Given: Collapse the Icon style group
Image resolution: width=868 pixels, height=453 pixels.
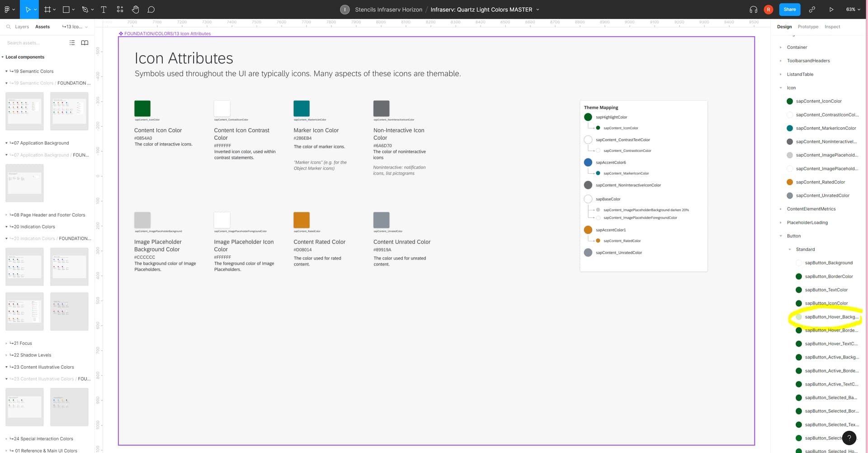Looking at the screenshot, I should click(781, 88).
